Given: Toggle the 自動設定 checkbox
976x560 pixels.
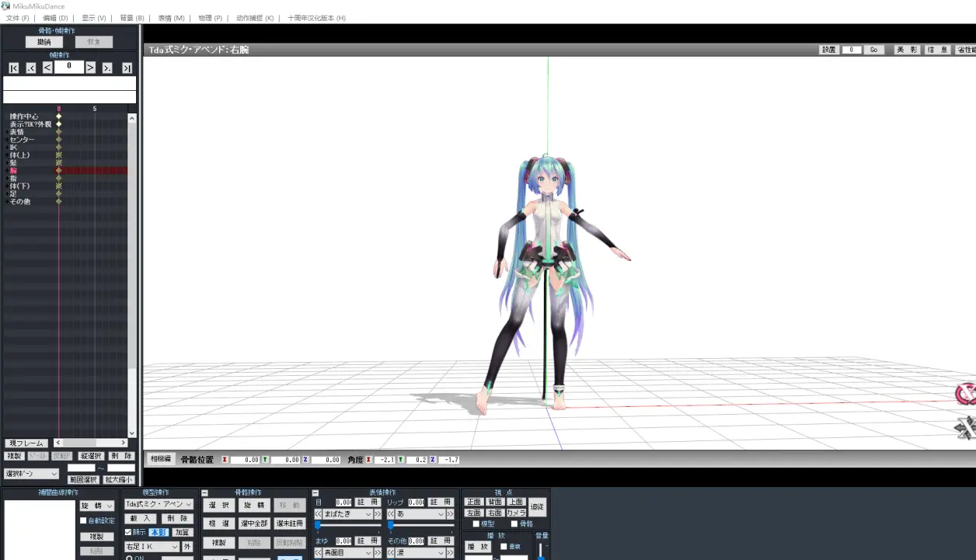Looking at the screenshot, I should 84,520.
